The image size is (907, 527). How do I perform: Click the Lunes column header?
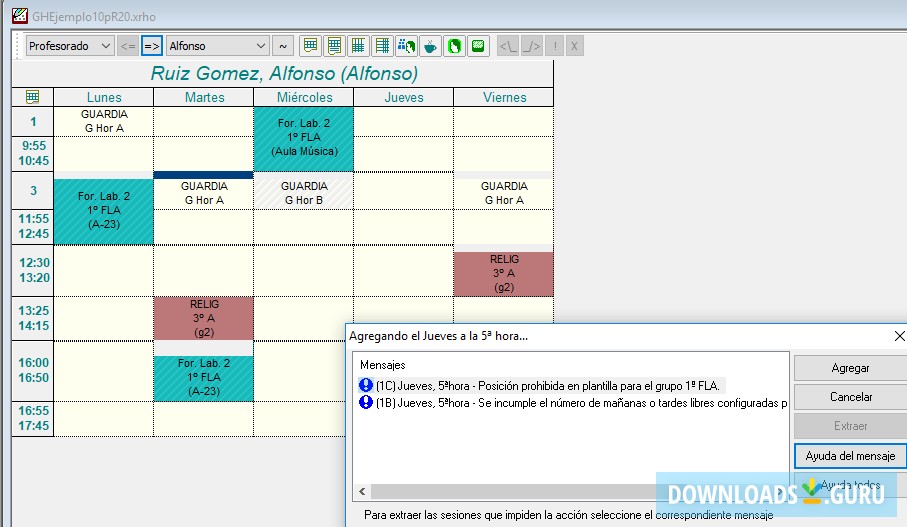coord(104,97)
